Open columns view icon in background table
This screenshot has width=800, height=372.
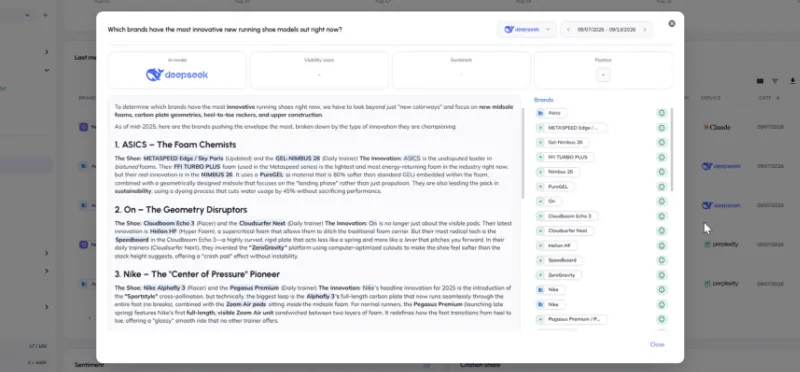tap(760, 81)
